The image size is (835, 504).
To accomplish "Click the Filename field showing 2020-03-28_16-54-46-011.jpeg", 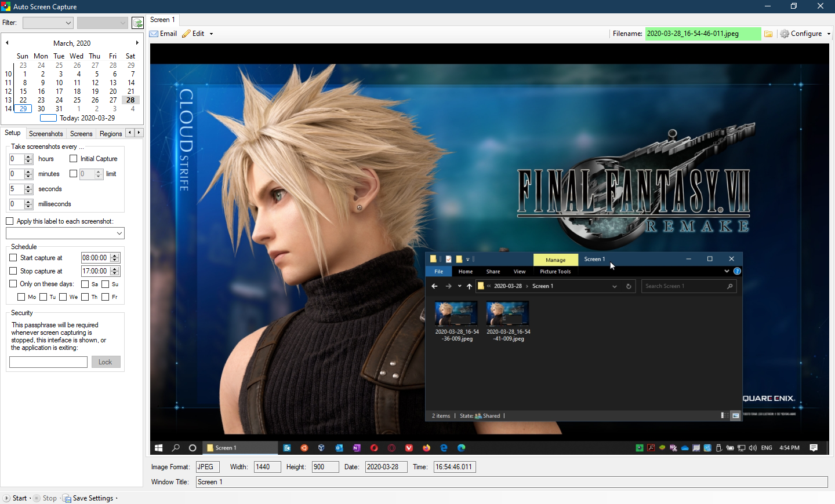I will [x=703, y=34].
